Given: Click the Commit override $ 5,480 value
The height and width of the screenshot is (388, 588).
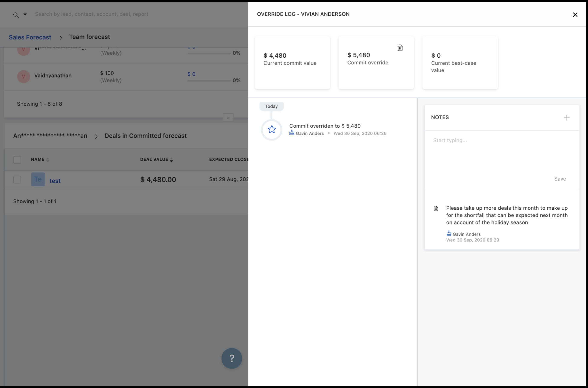Looking at the screenshot, I should tap(359, 55).
